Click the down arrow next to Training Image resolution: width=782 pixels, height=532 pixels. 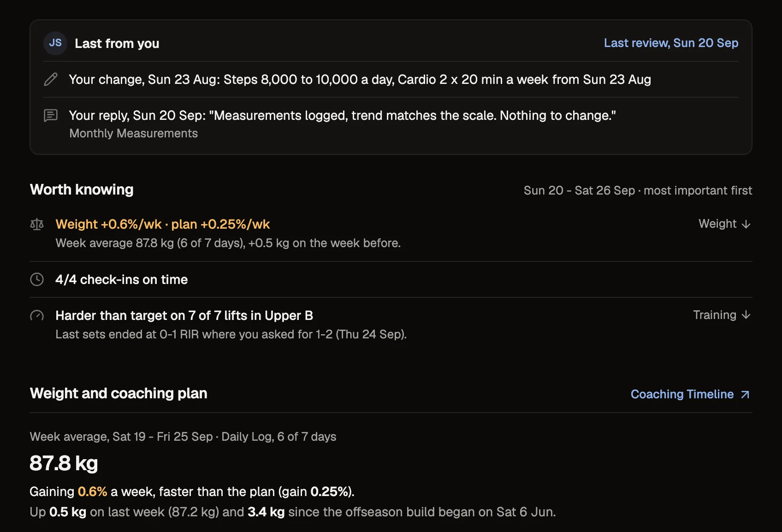[x=746, y=315]
